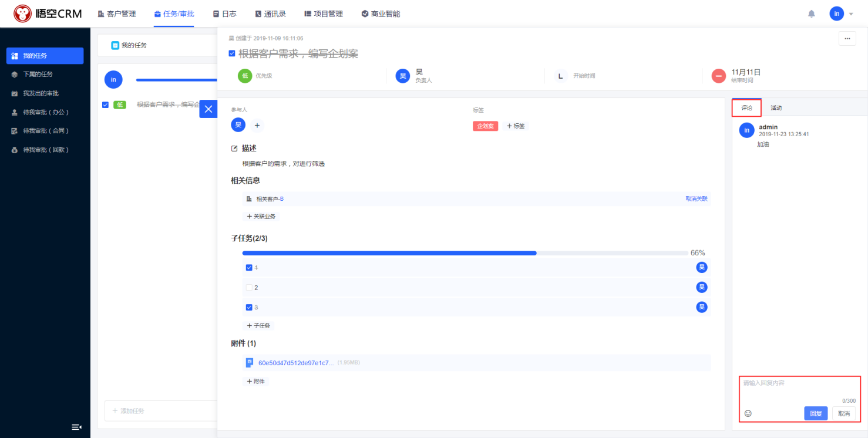
Task: Click the reply content input field
Action: tap(799, 387)
